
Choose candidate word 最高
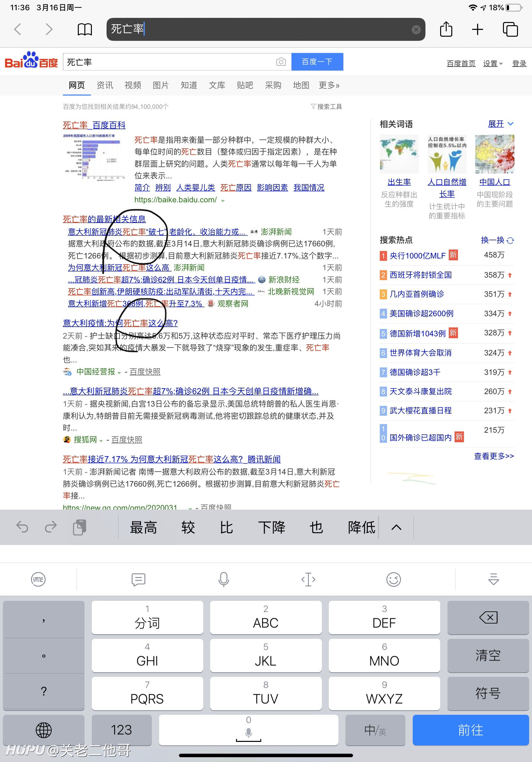click(x=143, y=527)
